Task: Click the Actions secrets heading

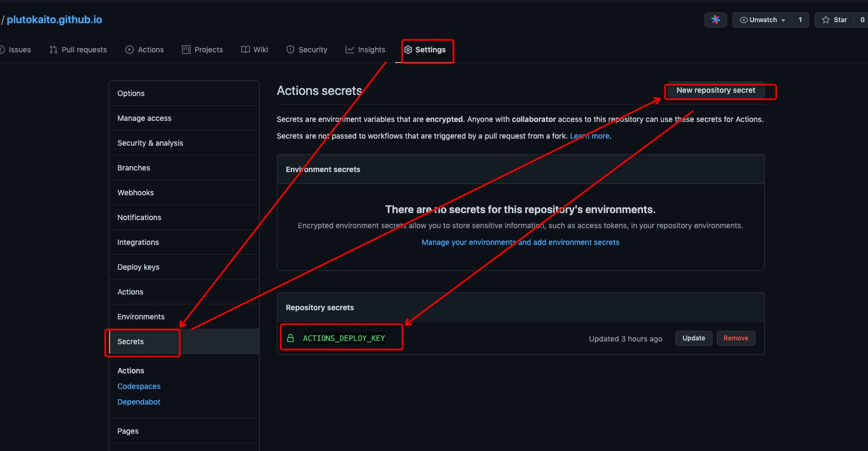Action: click(319, 91)
